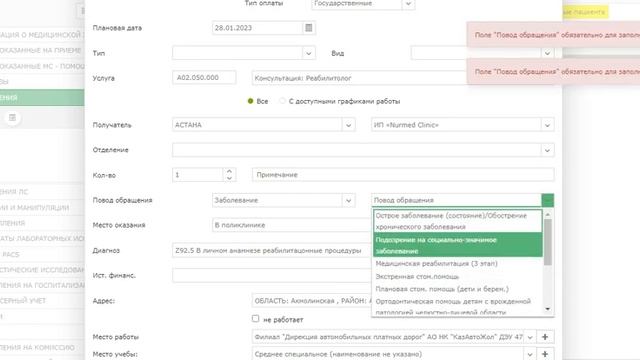The height and width of the screenshot is (360, 640).
Task: Open 'НА ГОСПИТАЛИЗАЦИЮ' sidebar item
Action: [x=42, y=285]
